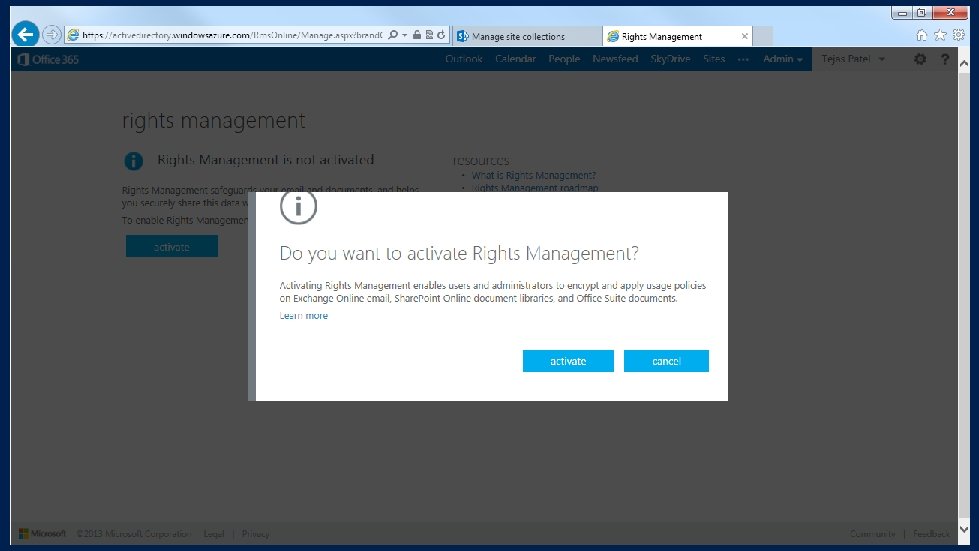Click the info icon in the dialog

[298, 207]
